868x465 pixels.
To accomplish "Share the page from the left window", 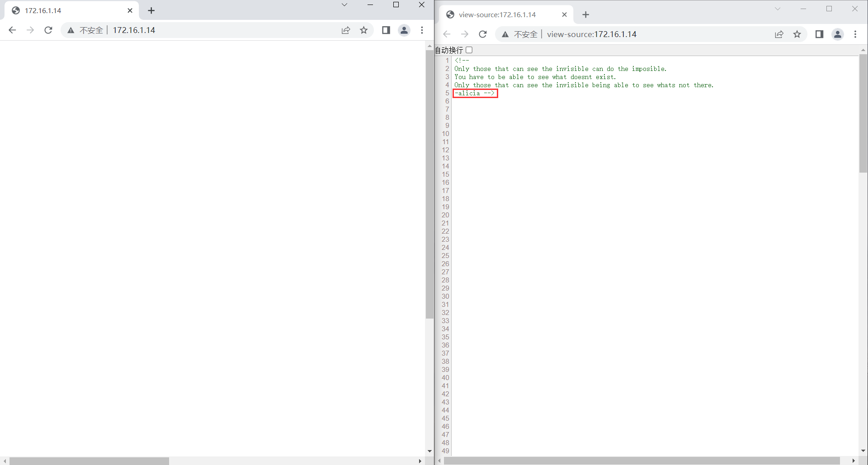I will (x=346, y=30).
